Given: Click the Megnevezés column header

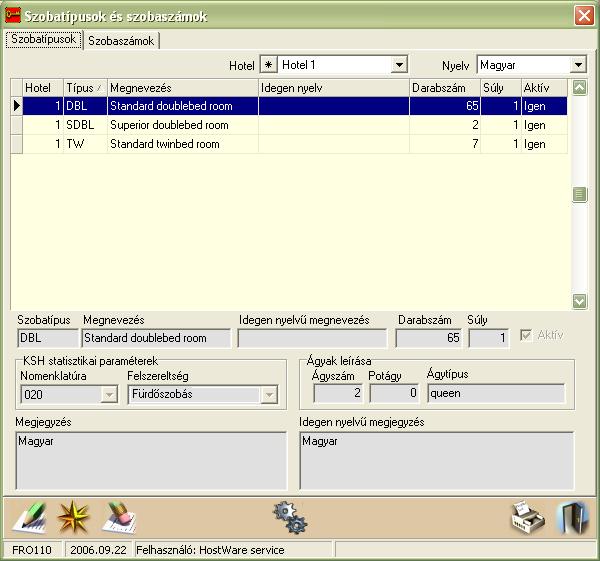Looking at the screenshot, I should coord(183,88).
